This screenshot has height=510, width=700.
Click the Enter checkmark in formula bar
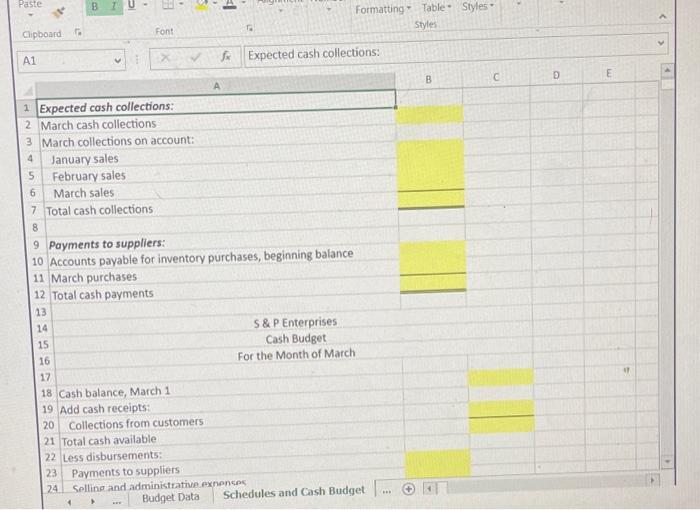[x=195, y=57]
